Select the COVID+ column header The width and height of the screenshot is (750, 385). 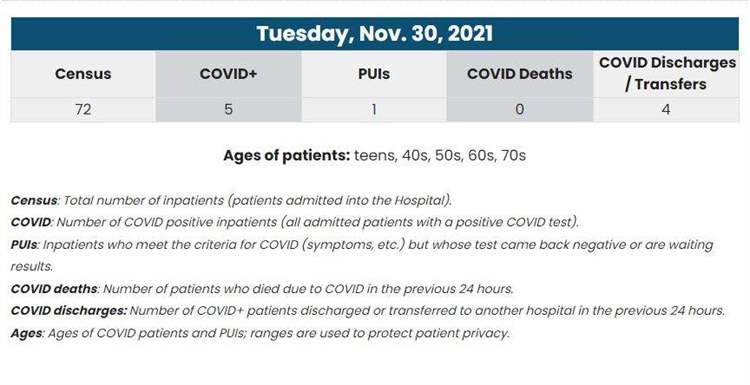pyautogui.click(x=228, y=74)
